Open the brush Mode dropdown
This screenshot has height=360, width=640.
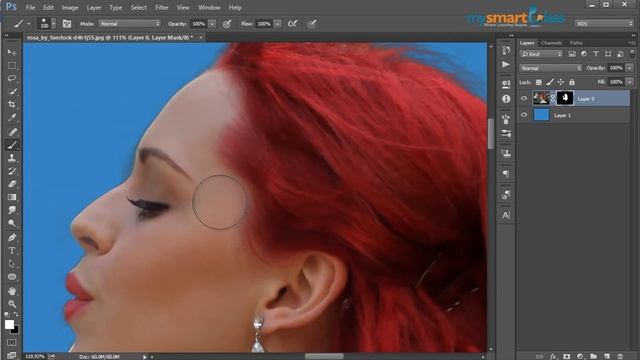130,24
